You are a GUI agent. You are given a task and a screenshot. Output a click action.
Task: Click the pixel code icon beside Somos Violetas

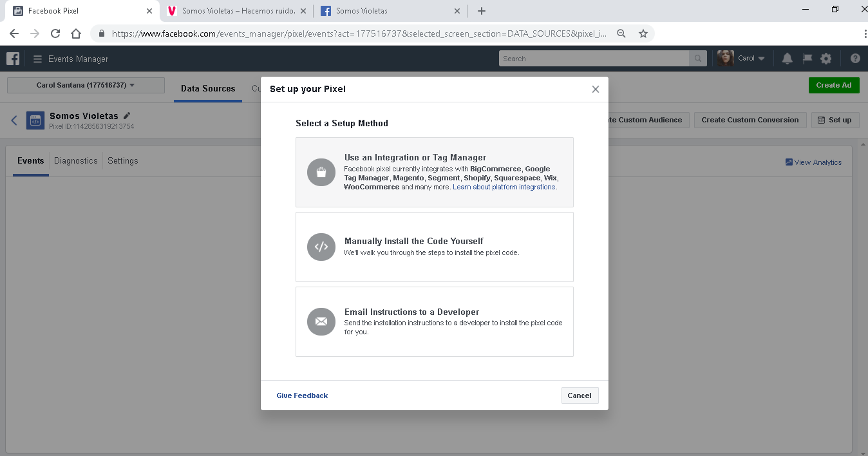35,120
